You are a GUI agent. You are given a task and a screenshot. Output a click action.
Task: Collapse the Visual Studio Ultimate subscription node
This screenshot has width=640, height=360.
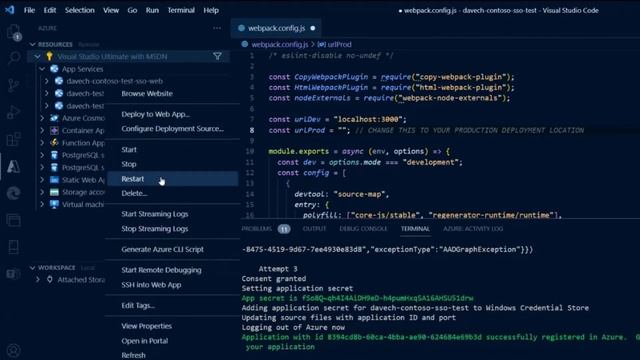tap(38, 56)
